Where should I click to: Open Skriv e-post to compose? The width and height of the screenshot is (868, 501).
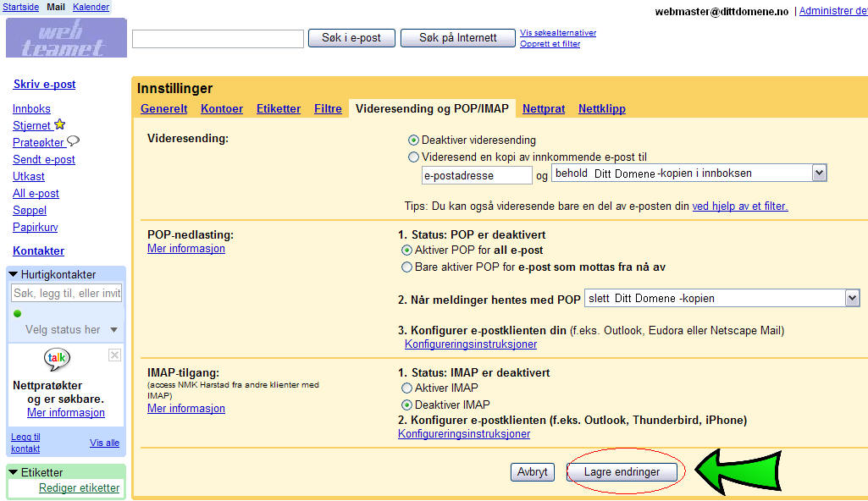[44, 84]
